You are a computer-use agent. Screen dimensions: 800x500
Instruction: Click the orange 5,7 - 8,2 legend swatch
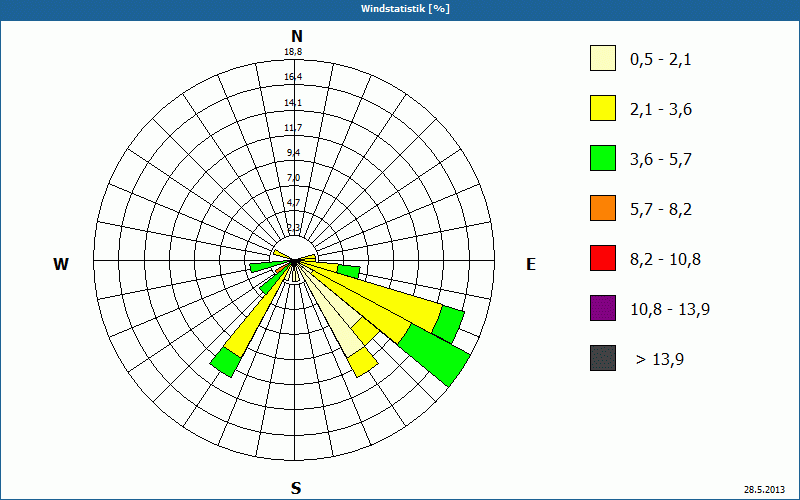coord(603,208)
